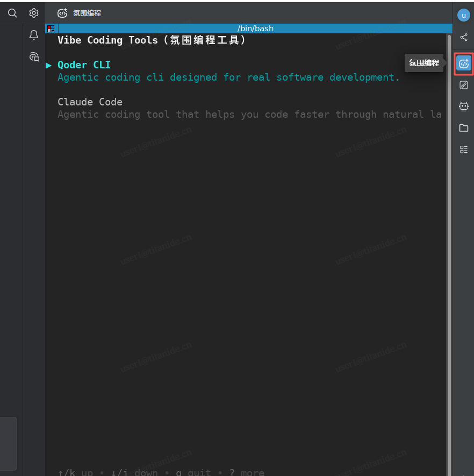This screenshot has width=474, height=476.
Task: Click the Claude Code description text
Action: click(x=249, y=115)
